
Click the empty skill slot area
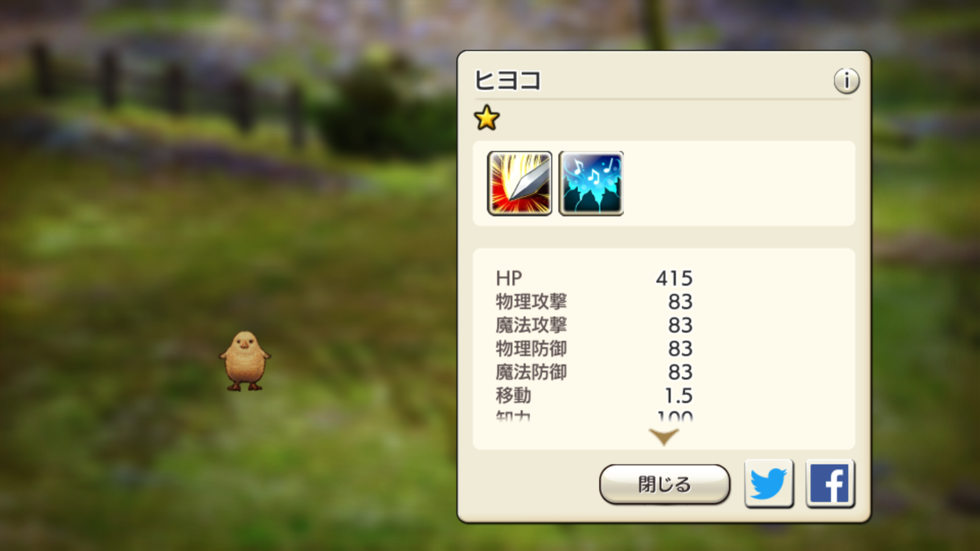[x=738, y=183]
